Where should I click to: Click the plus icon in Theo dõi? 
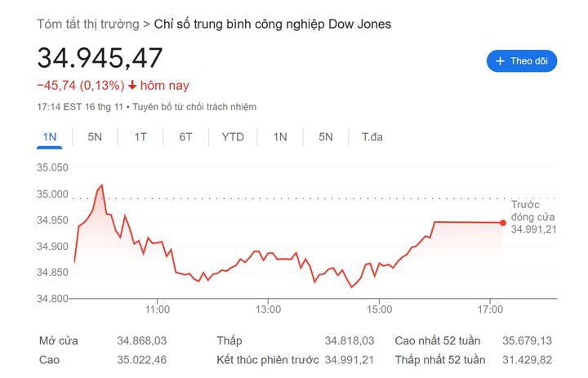(x=500, y=61)
